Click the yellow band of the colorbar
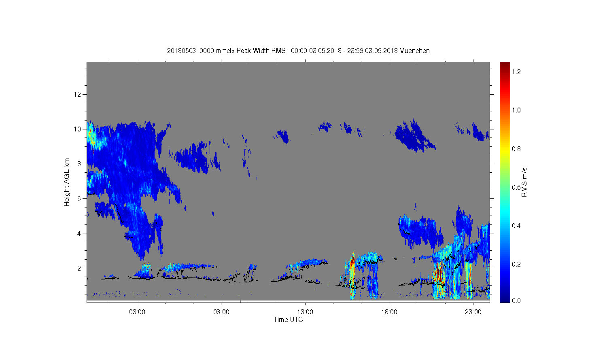This screenshot has width=607, height=364. (505, 152)
